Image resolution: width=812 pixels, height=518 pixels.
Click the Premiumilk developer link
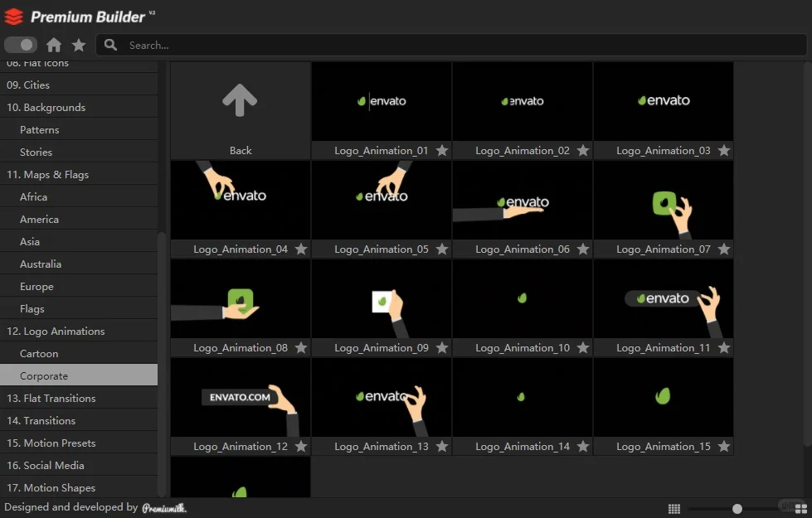click(164, 508)
